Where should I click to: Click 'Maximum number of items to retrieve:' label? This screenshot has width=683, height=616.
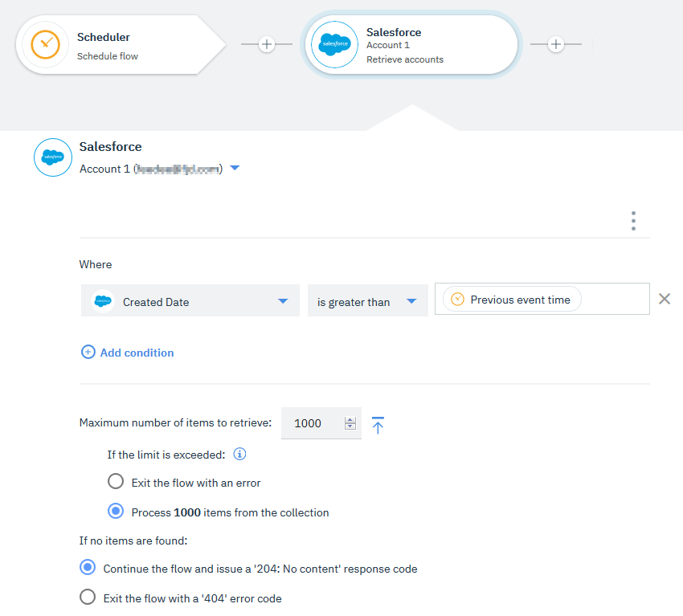coord(175,422)
